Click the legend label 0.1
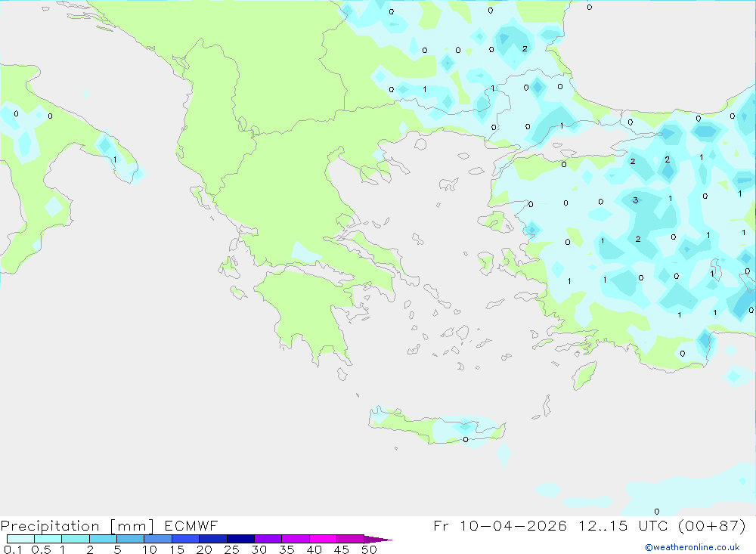 (13, 549)
